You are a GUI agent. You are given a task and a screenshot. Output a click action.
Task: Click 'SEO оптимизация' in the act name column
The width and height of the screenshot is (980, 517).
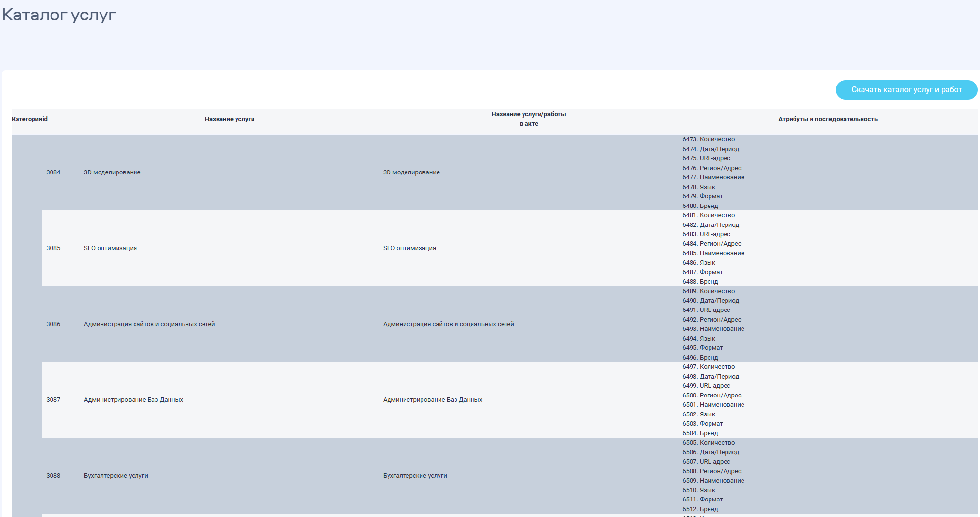[409, 248]
